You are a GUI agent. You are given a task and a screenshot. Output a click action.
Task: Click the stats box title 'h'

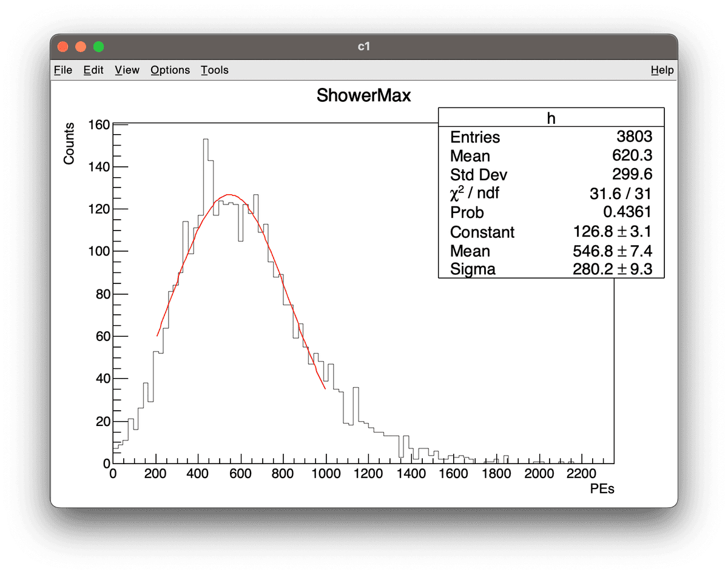551,118
